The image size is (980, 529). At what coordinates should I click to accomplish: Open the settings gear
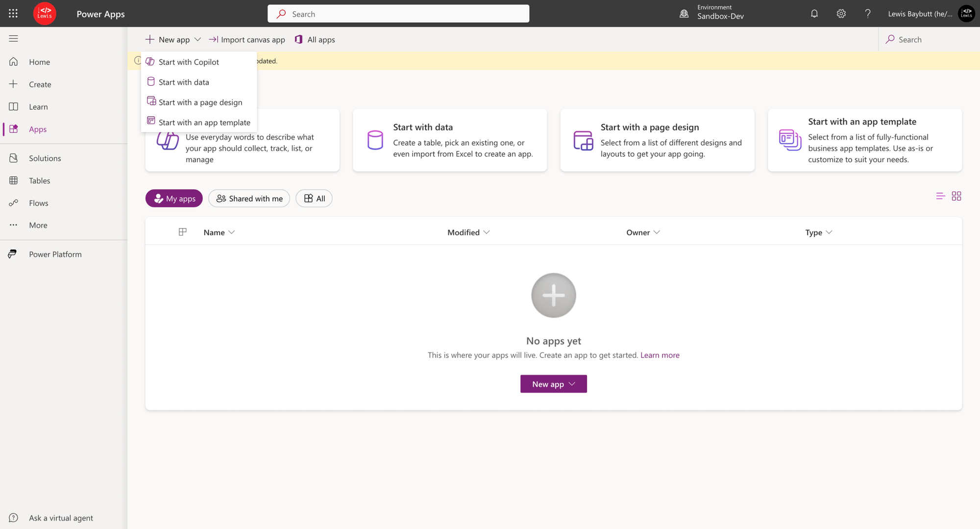(841, 14)
